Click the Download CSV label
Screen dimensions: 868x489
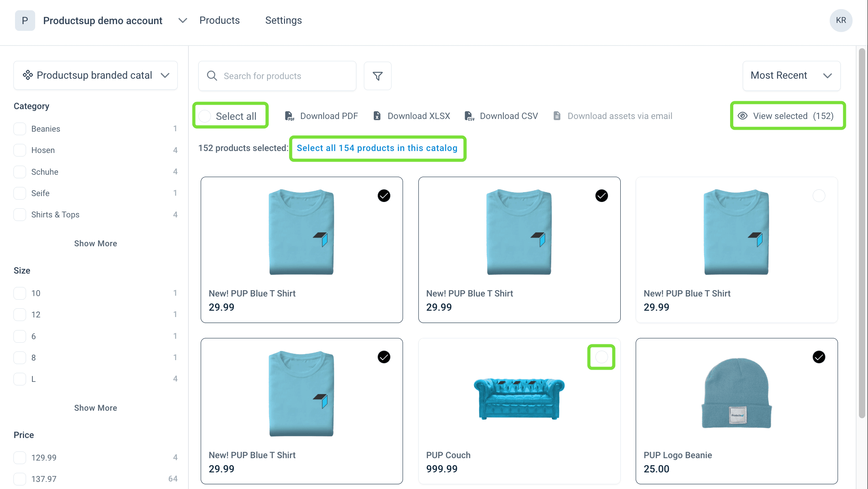509,116
